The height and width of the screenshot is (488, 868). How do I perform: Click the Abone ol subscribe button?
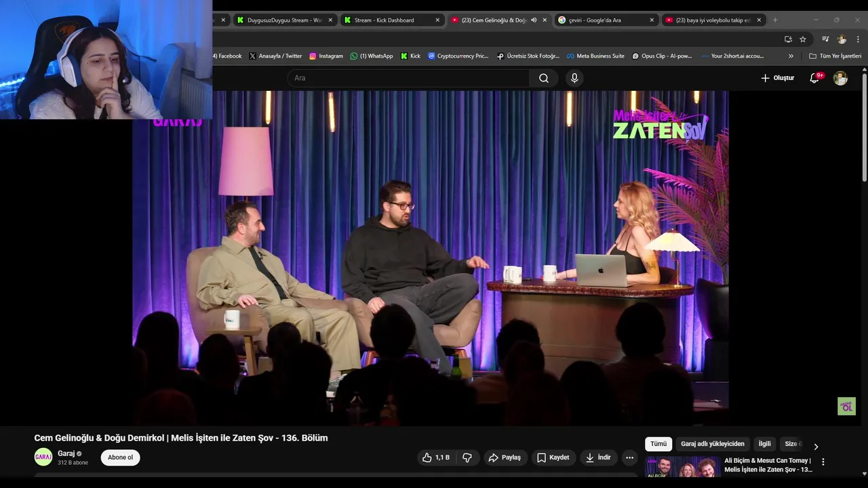(x=120, y=457)
